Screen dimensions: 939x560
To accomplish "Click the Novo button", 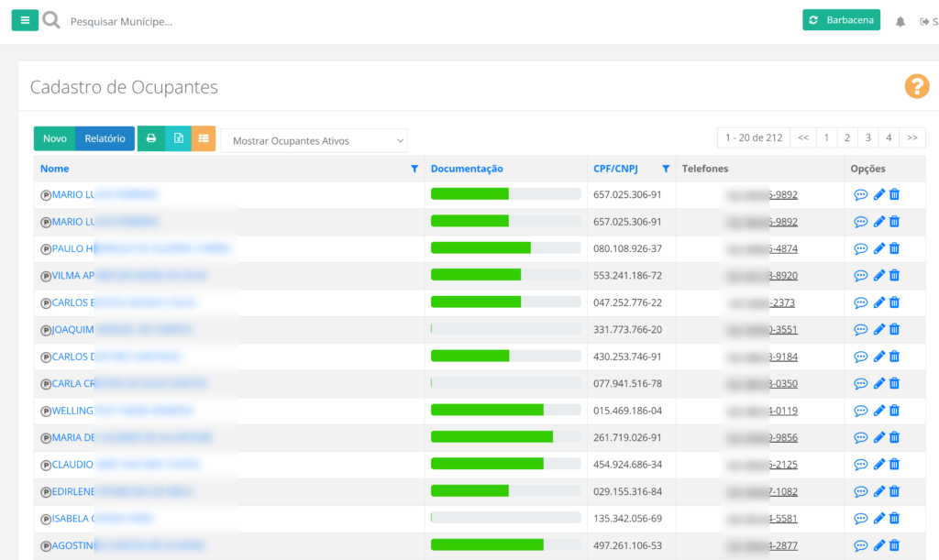I will coord(55,138).
